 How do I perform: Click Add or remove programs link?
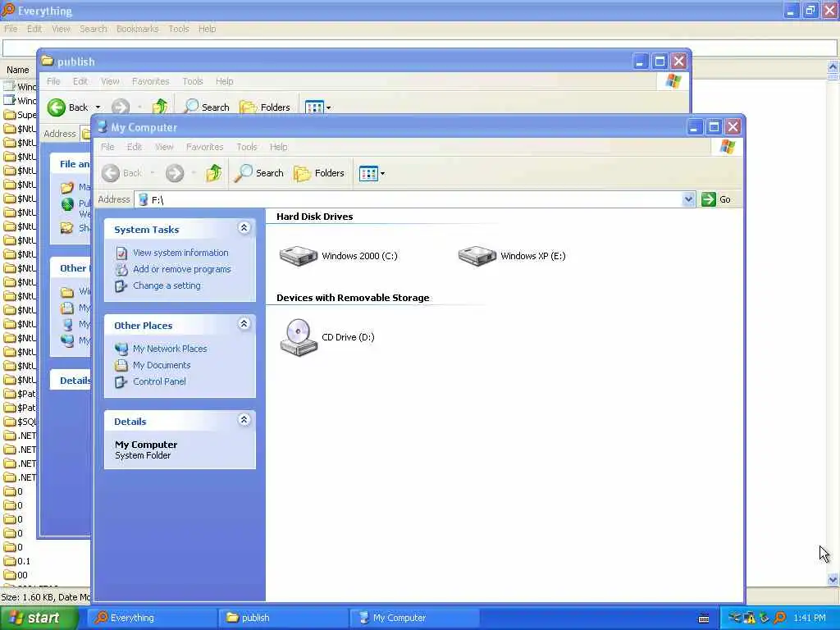[181, 269]
